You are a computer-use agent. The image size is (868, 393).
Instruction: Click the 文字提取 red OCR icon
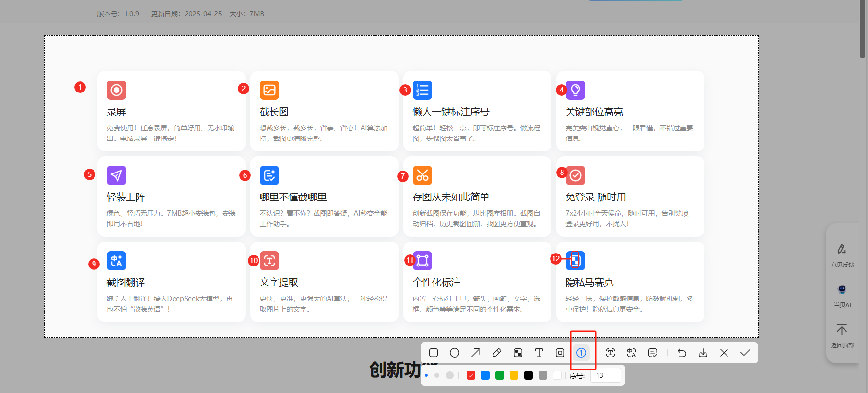click(270, 261)
